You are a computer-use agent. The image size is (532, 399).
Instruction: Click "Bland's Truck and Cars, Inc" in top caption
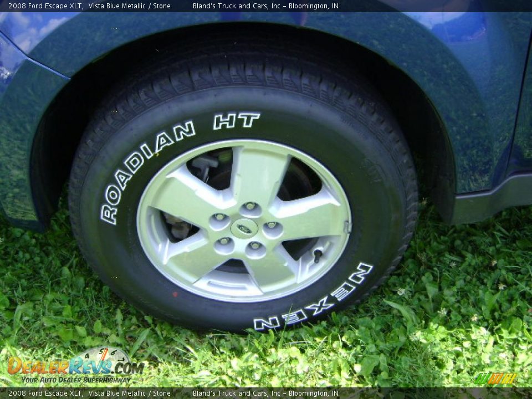(x=237, y=6)
